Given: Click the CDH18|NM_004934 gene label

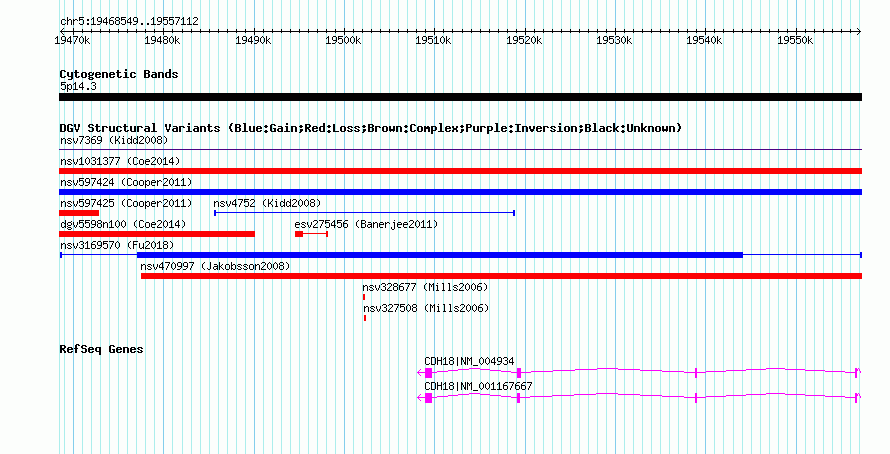Looking at the screenshot, I should click(469, 361).
